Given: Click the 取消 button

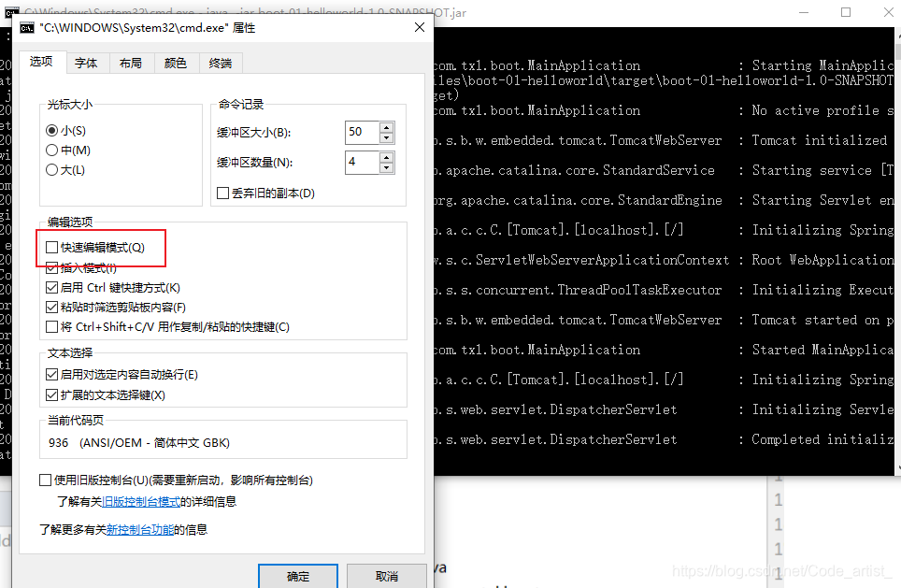Looking at the screenshot, I should coord(387,576).
